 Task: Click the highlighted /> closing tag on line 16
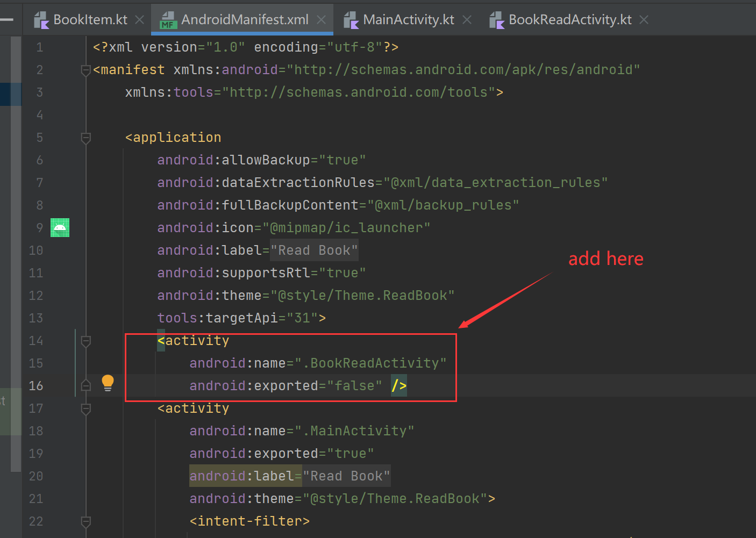coord(399,386)
